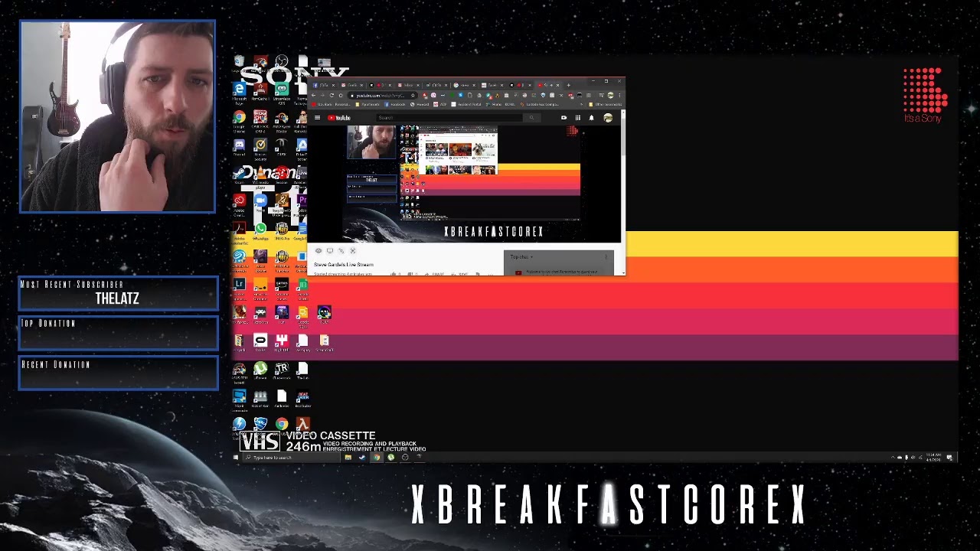Screen dimensions: 980x551
Task: Open File Explorer from the taskbar
Action: (x=348, y=458)
